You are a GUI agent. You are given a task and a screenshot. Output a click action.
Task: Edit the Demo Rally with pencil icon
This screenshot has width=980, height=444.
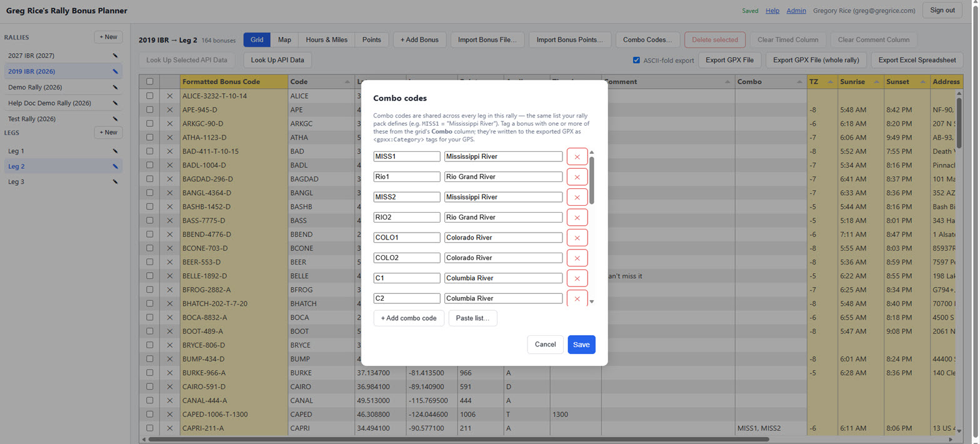115,87
